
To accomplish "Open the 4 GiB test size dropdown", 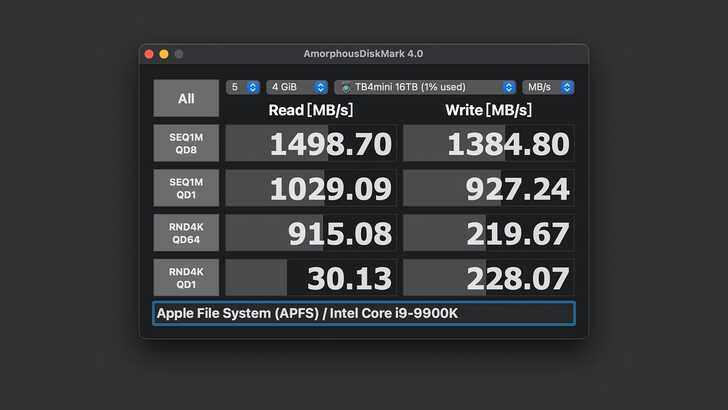I will coord(297,87).
